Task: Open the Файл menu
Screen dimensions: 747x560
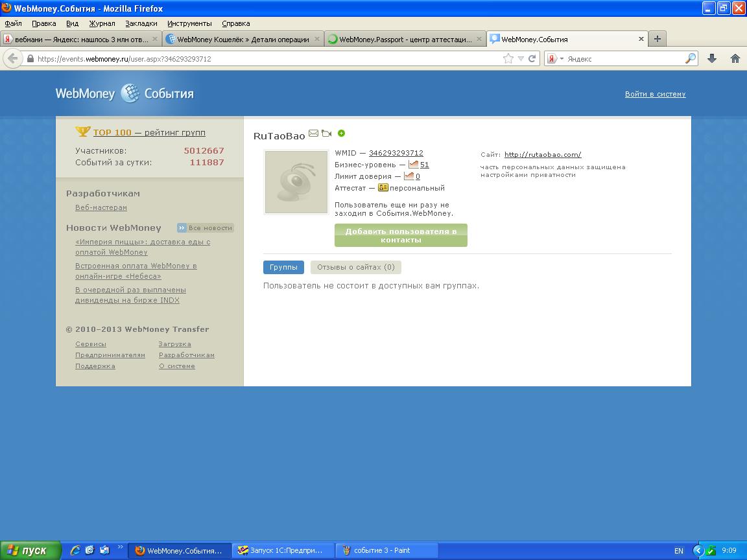Action: [14, 23]
